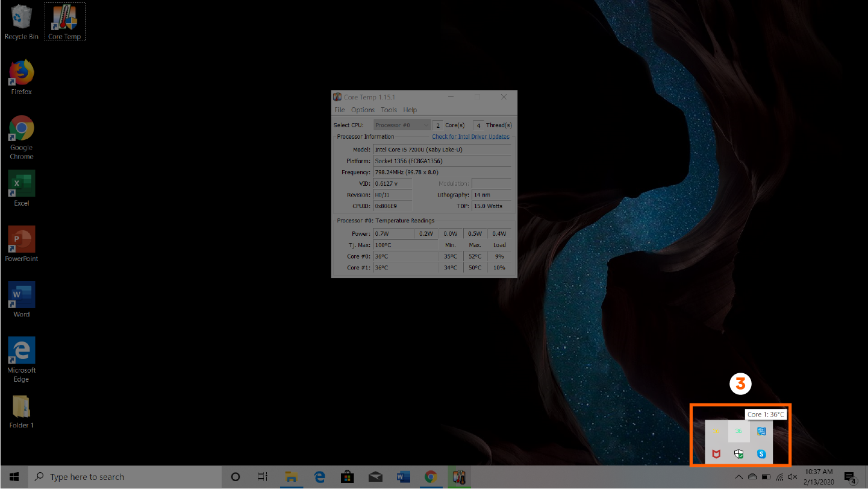This screenshot has width=868, height=489.
Task: Open the File menu in Core Temp
Action: [340, 110]
